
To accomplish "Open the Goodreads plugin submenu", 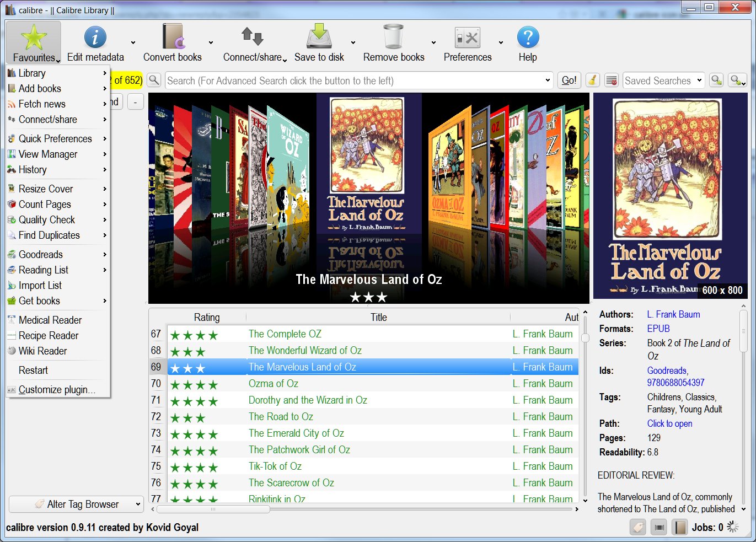I will (x=57, y=254).
